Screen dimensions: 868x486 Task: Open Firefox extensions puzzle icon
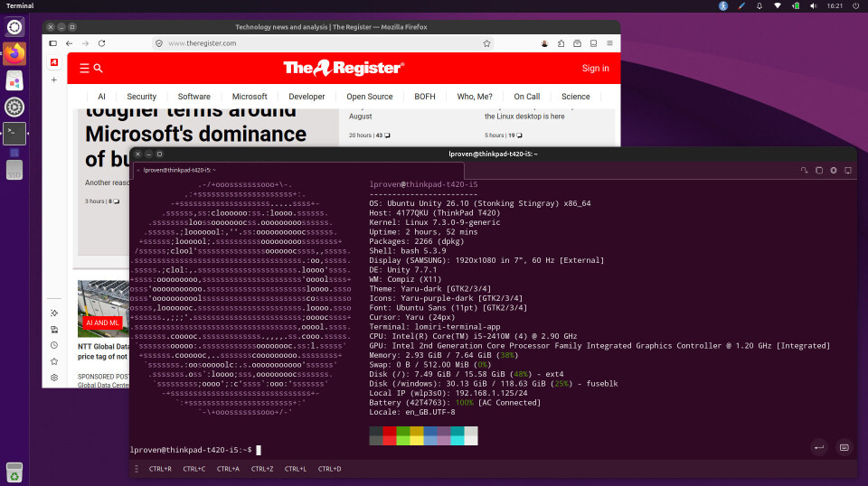561,43
